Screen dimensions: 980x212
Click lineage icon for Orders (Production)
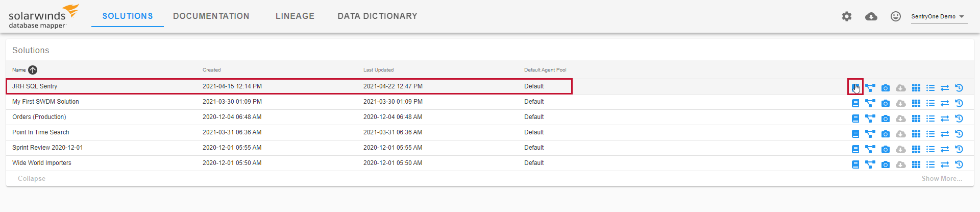(870, 119)
